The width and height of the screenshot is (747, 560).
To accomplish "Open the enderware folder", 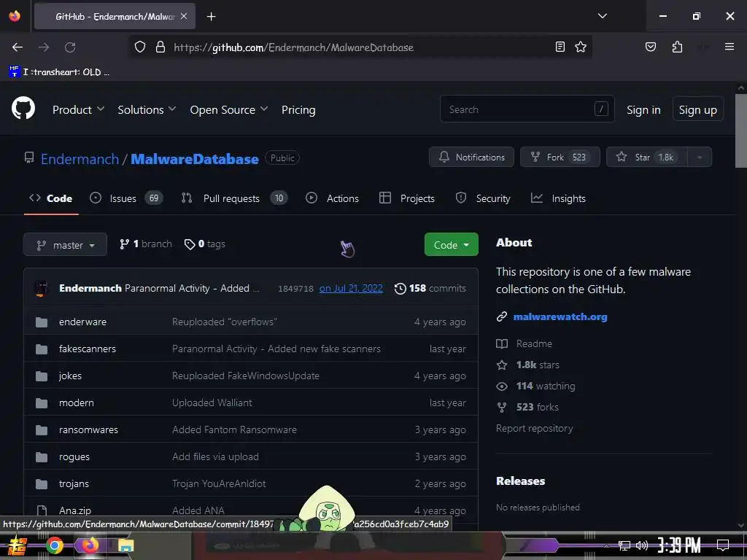I will click(82, 322).
